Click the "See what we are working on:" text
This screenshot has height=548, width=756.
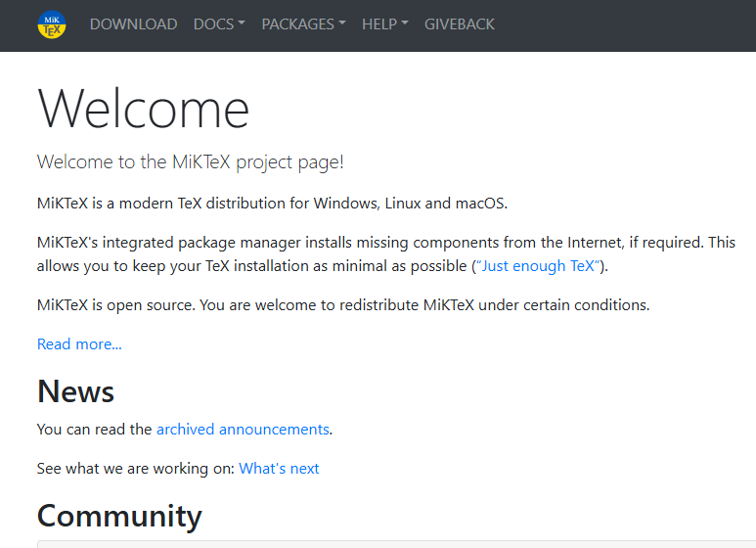(x=136, y=469)
